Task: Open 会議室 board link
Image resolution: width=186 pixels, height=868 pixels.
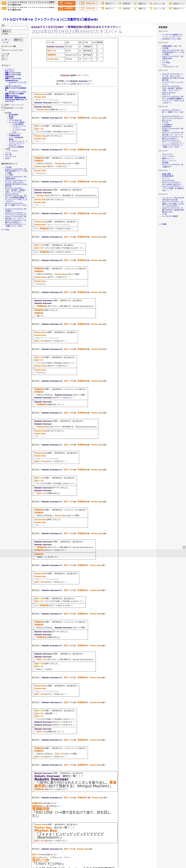Action: 11,119
